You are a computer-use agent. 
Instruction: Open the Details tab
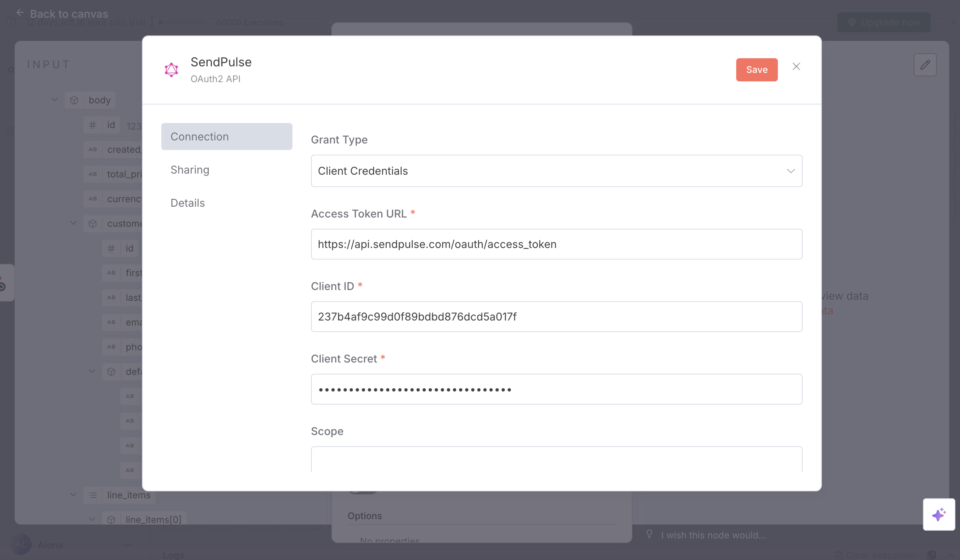click(188, 203)
